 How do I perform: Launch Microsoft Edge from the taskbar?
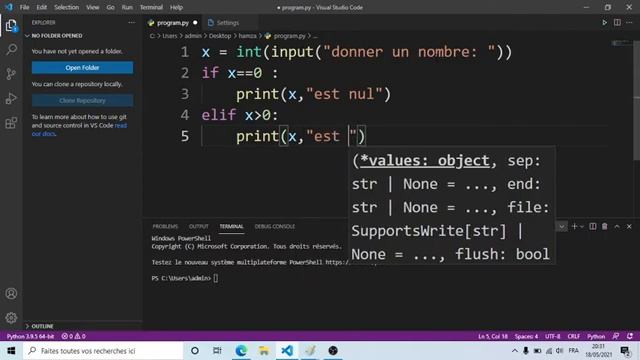pyautogui.click(x=241, y=351)
